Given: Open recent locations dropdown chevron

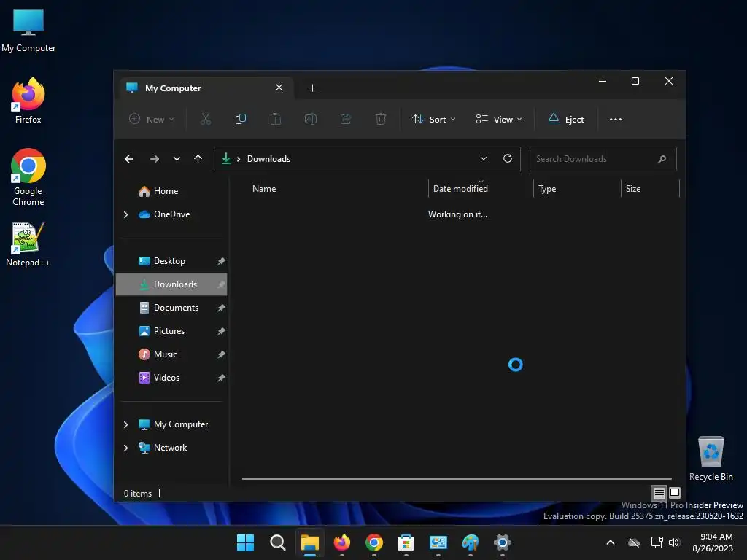Looking at the screenshot, I should (177, 159).
